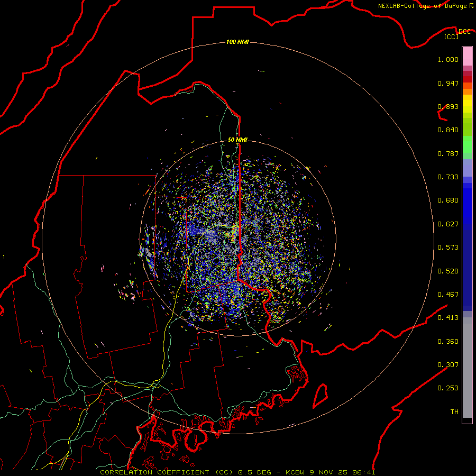Click the 0.840 legend value

448,130
